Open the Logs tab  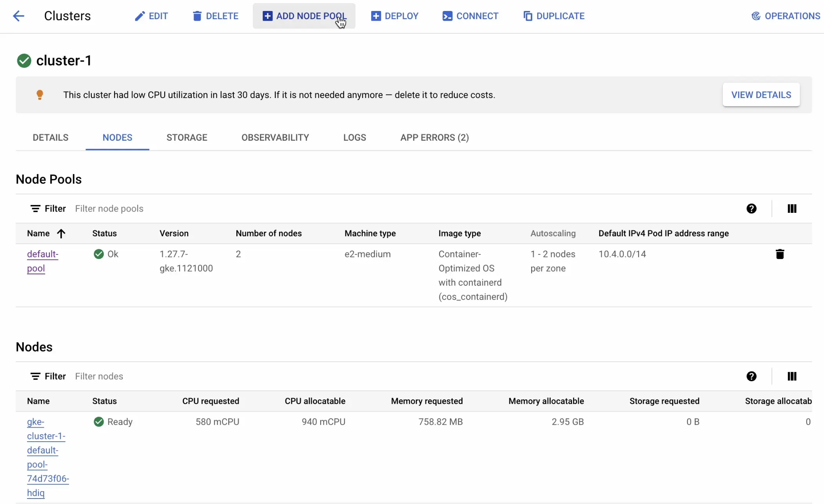[x=354, y=138]
